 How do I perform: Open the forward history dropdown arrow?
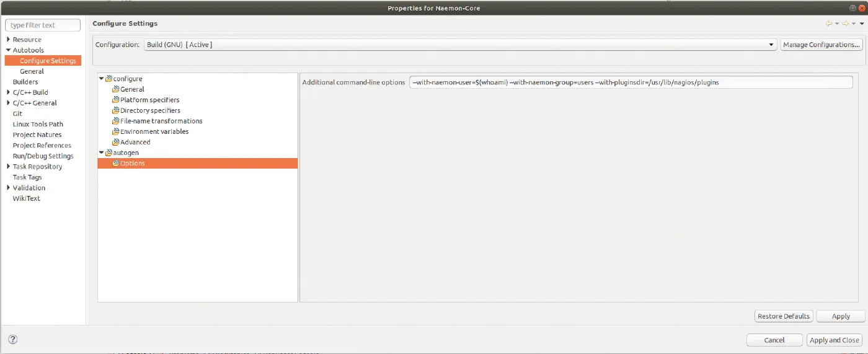853,24
